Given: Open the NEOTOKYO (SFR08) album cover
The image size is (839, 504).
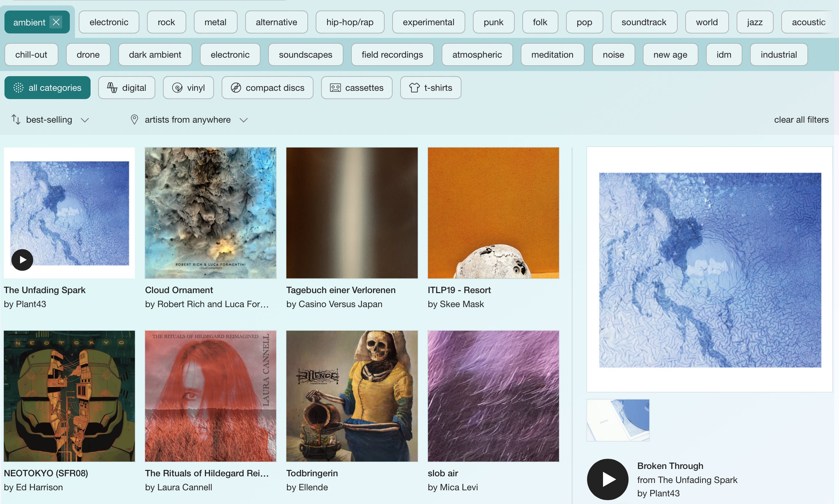Looking at the screenshot, I should pyautogui.click(x=69, y=396).
